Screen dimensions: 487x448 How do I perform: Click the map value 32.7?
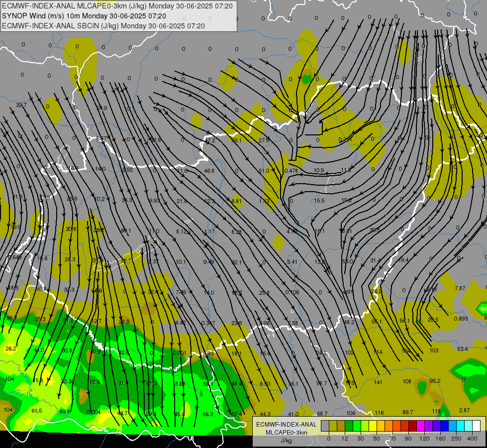tap(21, 105)
